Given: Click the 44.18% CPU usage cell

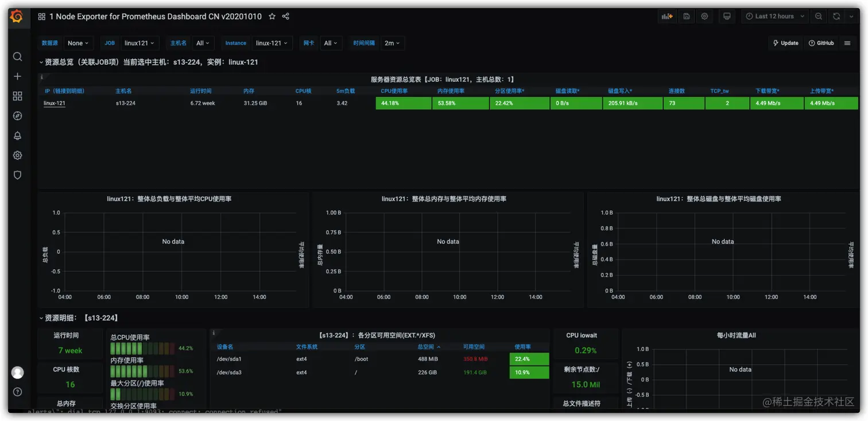Looking at the screenshot, I should (404, 103).
